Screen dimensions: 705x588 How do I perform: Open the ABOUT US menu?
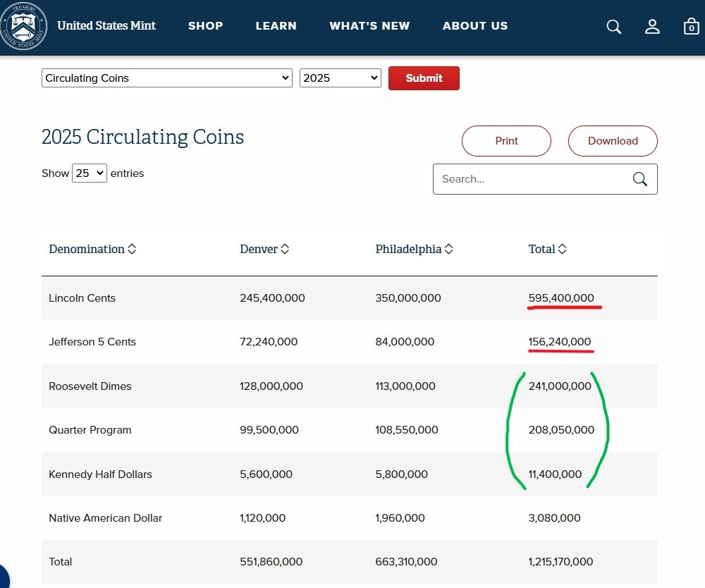click(475, 26)
